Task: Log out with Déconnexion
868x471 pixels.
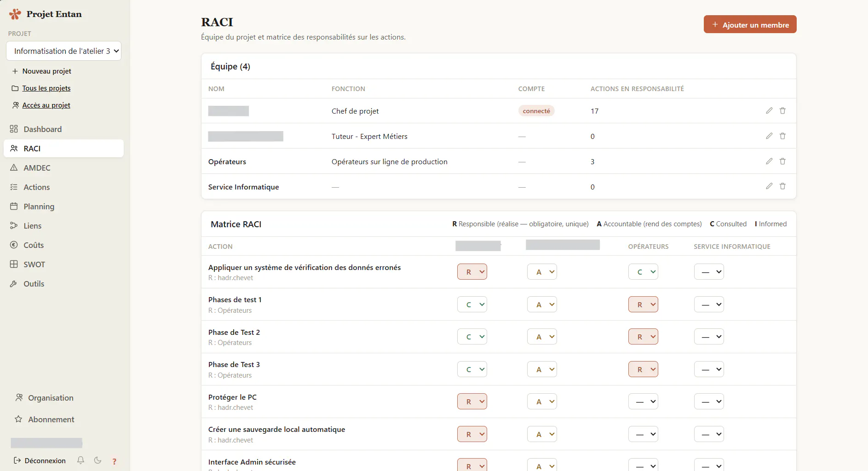Action: point(40,460)
